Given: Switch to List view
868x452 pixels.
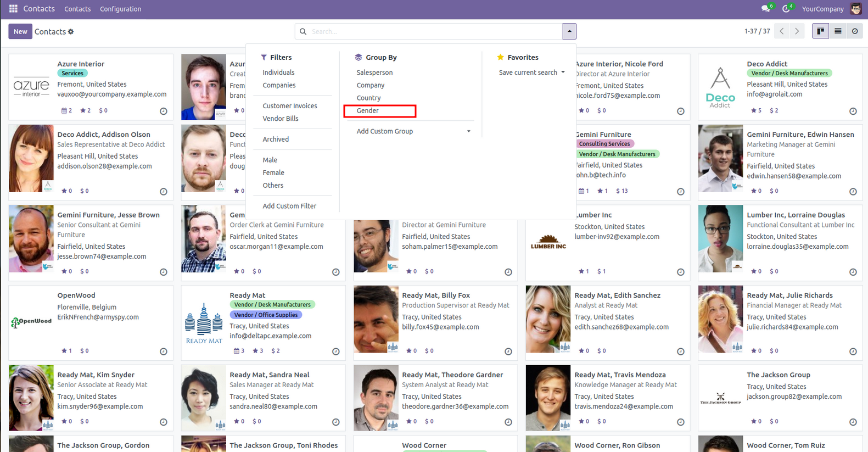Looking at the screenshot, I should (838, 31).
